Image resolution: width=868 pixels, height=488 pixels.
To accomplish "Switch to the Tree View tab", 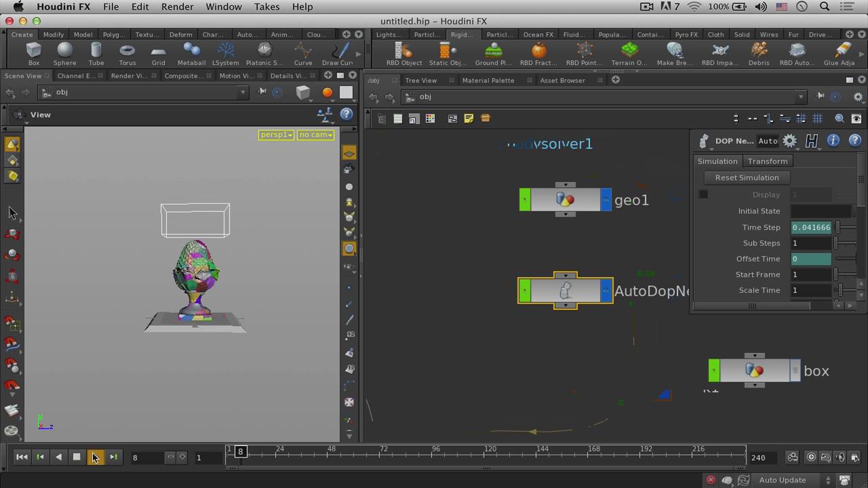I will click(x=420, y=80).
